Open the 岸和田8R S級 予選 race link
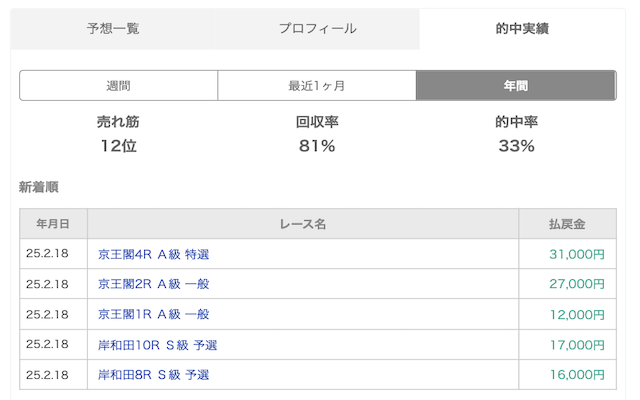Viewport: 640px width, 400px height. [x=153, y=374]
